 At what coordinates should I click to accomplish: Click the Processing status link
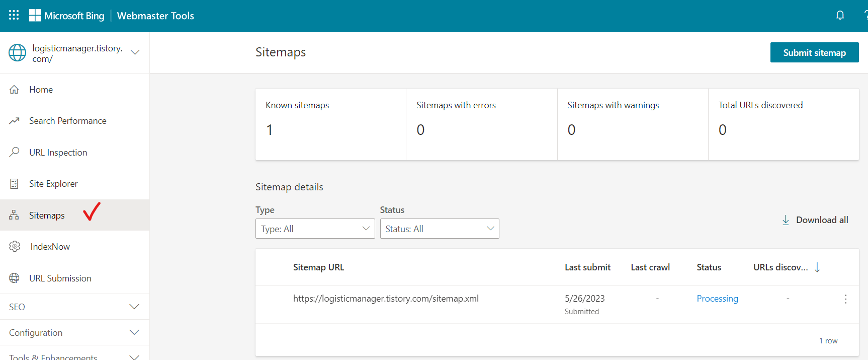[717, 299]
